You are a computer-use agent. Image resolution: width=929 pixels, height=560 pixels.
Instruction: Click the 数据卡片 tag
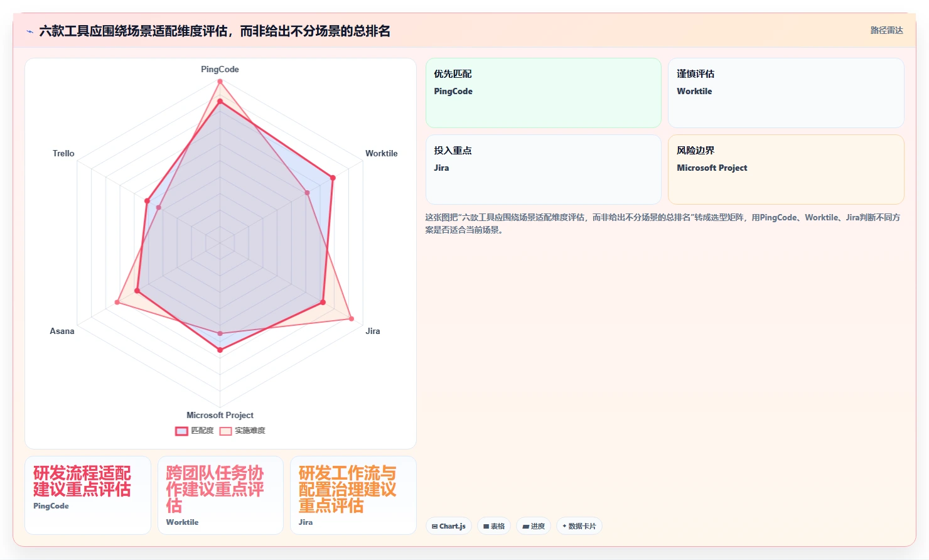click(579, 526)
